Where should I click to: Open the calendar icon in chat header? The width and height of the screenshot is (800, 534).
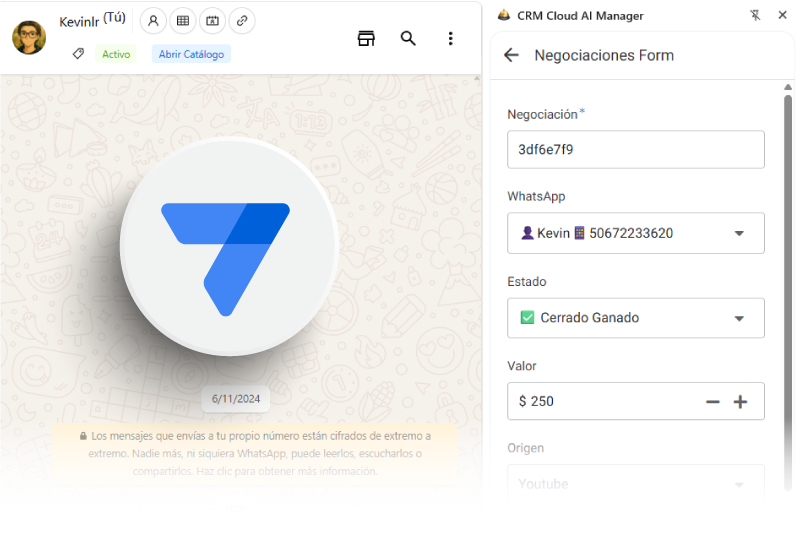coord(212,21)
